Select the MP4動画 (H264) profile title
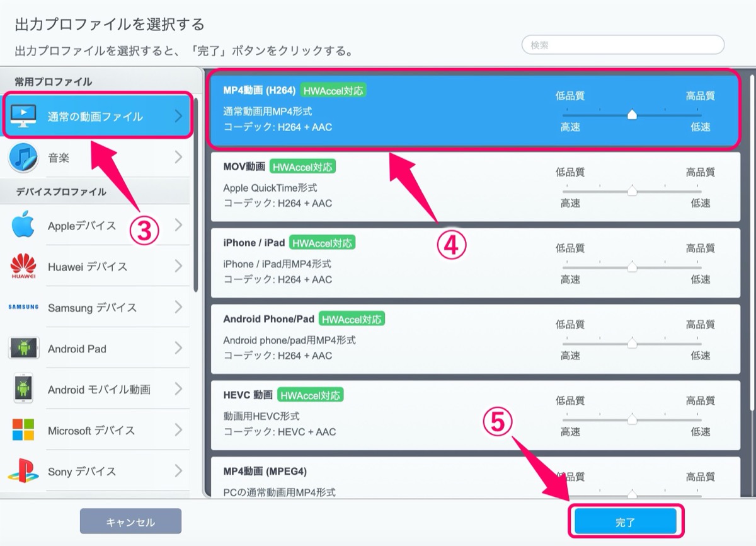Viewport: 756px width, 546px height. pos(260,90)
